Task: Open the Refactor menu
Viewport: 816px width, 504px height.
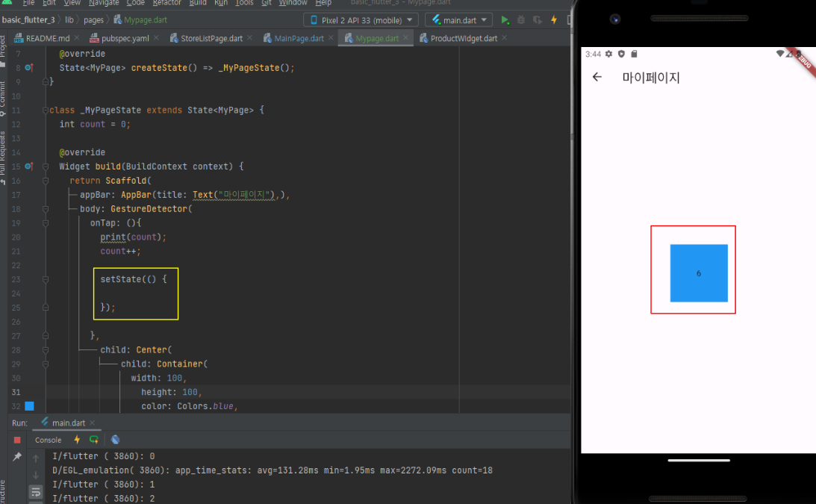Action: click(166, 2)
